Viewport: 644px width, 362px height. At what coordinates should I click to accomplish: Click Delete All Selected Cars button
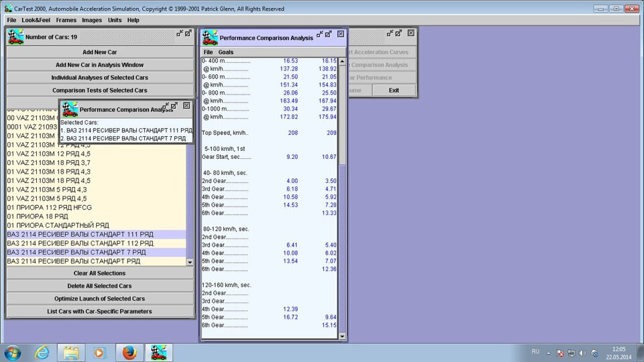(100, 286)
